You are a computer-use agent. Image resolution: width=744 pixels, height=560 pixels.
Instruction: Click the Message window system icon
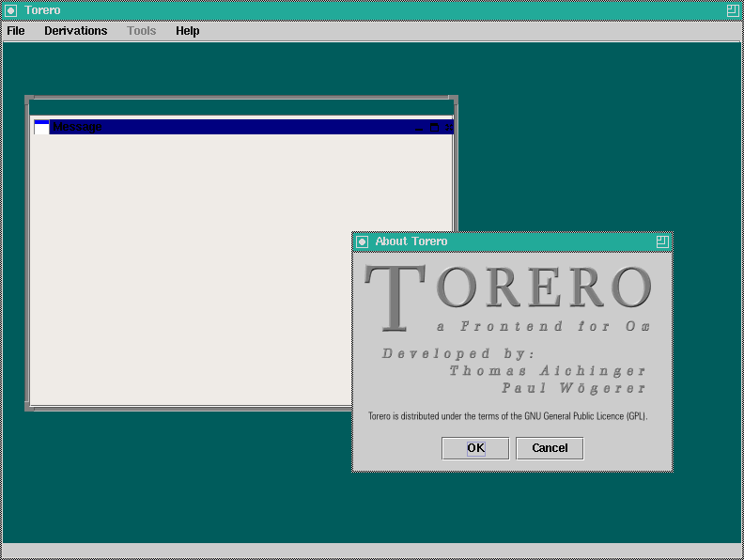point(41,127)
